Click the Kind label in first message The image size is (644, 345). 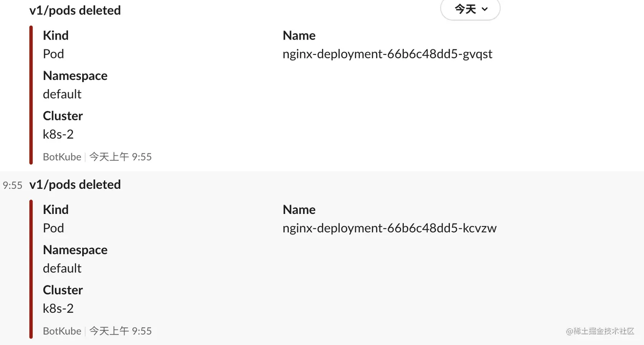point(55,35)
